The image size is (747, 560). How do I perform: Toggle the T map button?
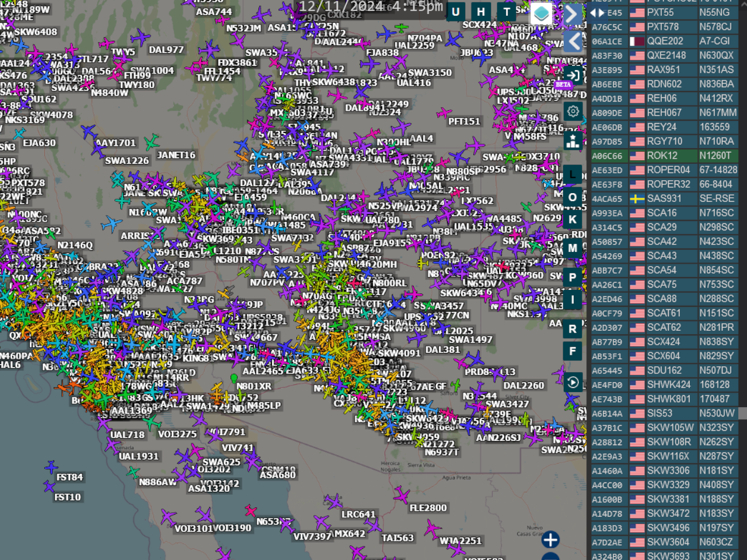point(507,12)
